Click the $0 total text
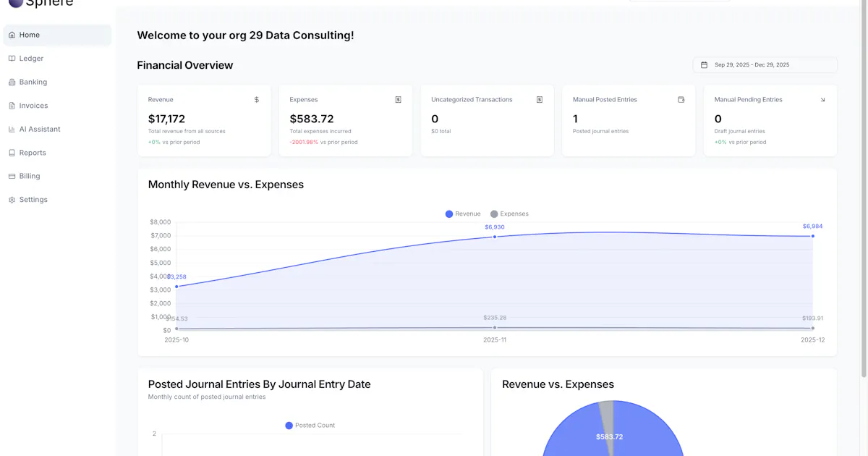 pos(441,132)
